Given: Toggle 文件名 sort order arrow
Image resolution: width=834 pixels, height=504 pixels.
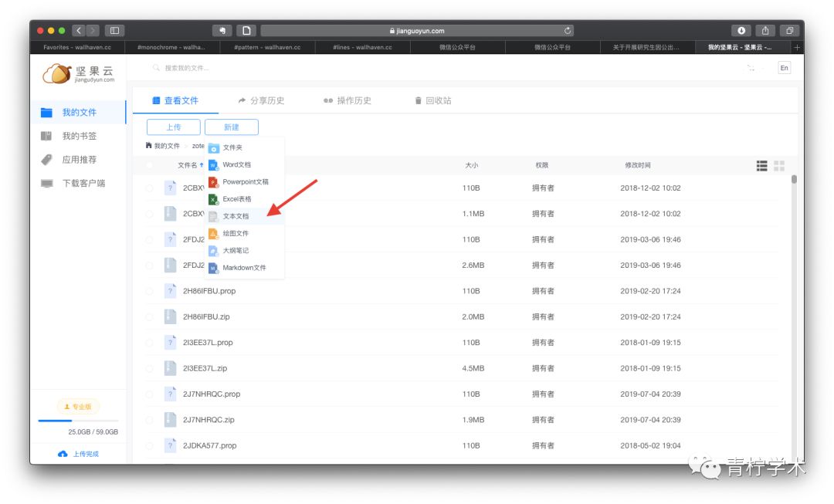Looking at the screenshot, I should point(205,164).
